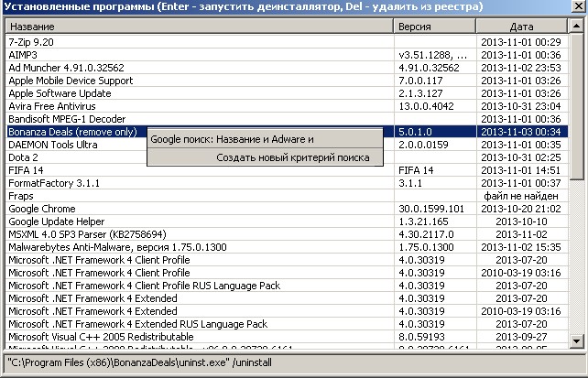Select the FIFA 14 name cell
Viewport: 588px width, 378px height.
coord(200,170)
